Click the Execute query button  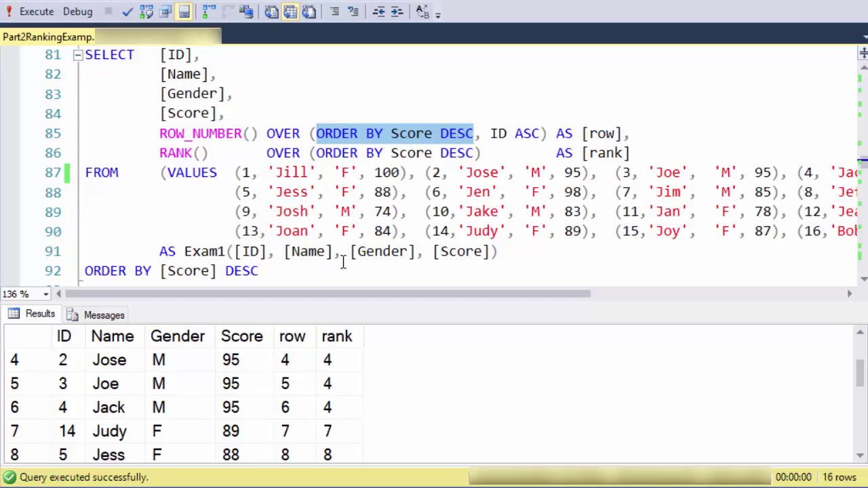(x=29, y=12)
